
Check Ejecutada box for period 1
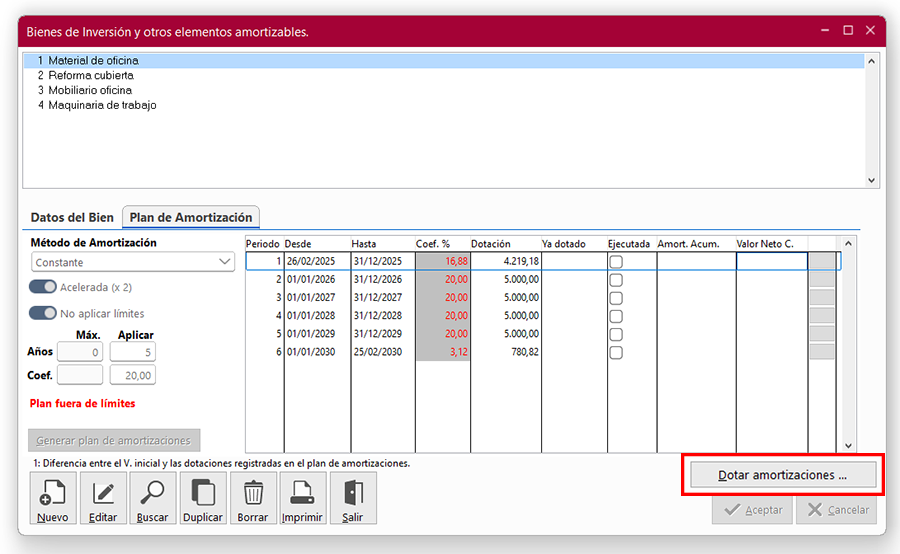pos(616,262)
